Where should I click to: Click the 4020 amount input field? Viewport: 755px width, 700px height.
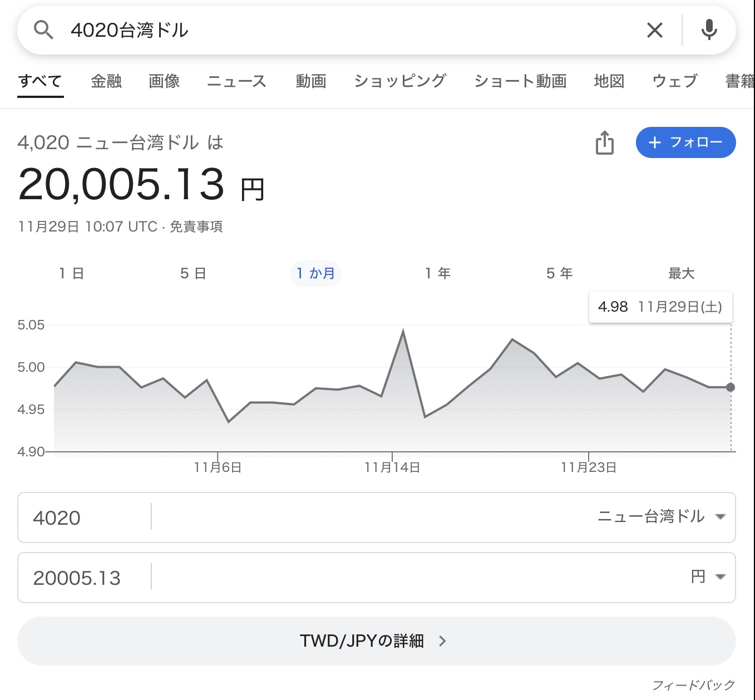[x=83, y=517]
